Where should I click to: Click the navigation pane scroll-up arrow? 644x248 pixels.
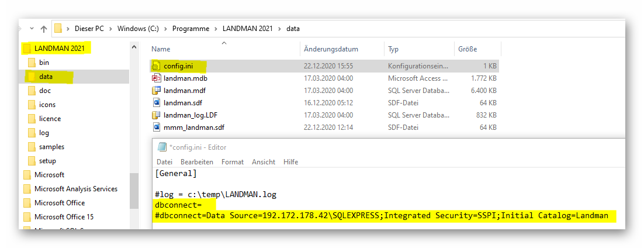[x=134, y=47]
